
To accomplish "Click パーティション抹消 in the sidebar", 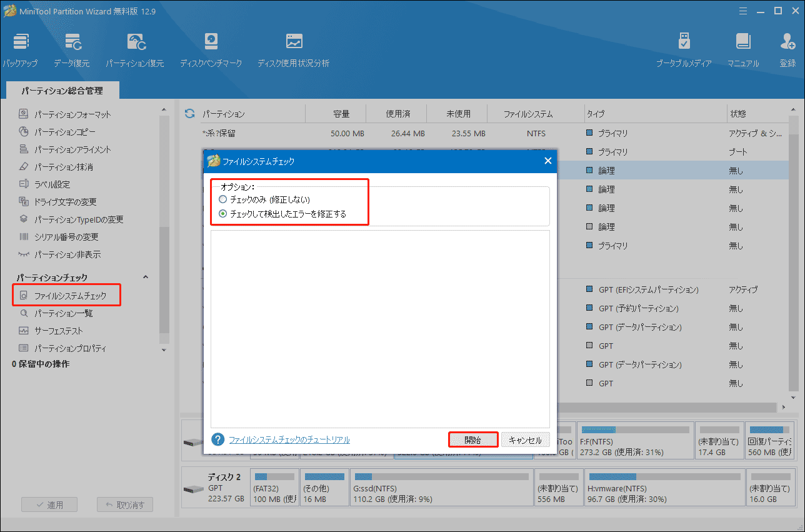I will click(x=56, y=167).
